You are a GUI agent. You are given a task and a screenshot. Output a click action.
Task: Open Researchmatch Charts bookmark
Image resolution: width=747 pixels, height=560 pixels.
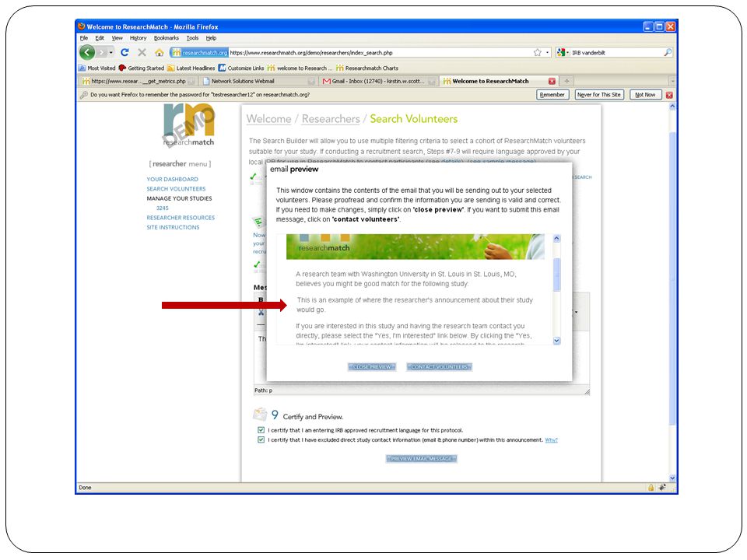(x=367, y=68)
